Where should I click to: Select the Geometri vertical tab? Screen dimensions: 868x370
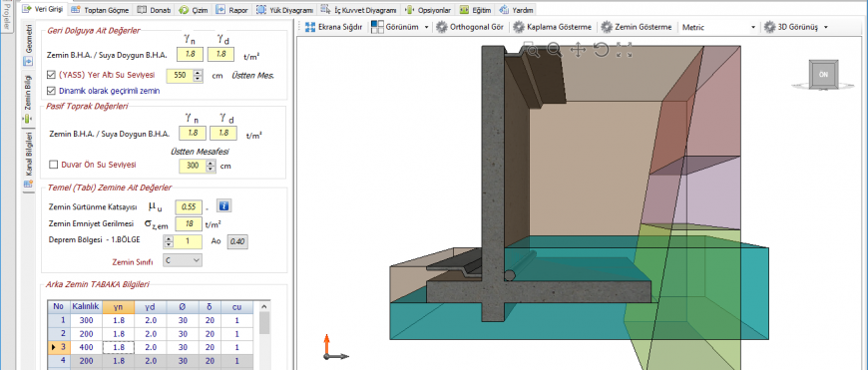click(29, 46)
